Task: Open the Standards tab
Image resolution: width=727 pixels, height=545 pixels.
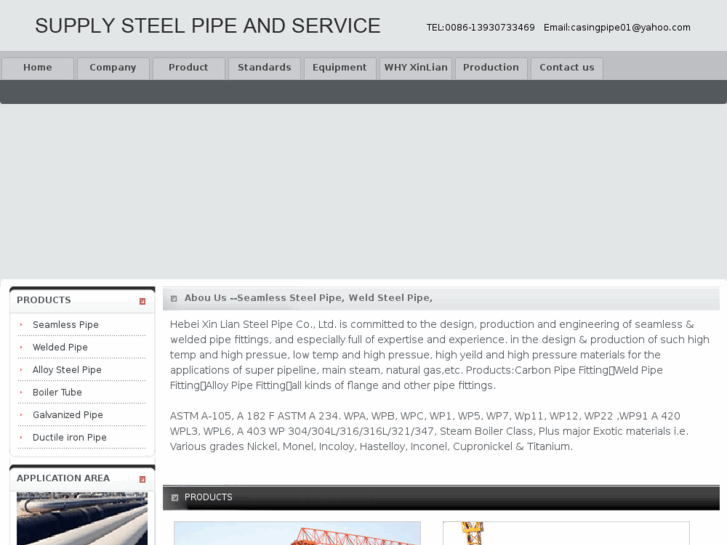Action: coord(264,68)
